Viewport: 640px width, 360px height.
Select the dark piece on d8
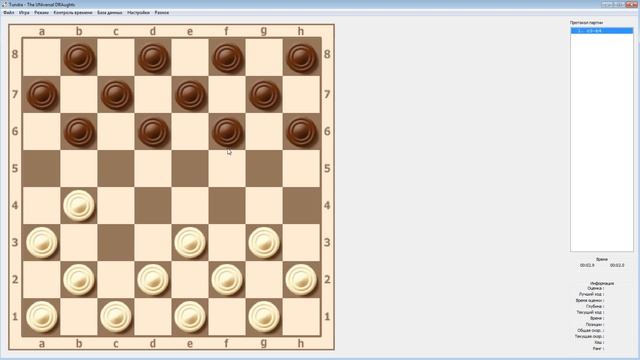153,58
